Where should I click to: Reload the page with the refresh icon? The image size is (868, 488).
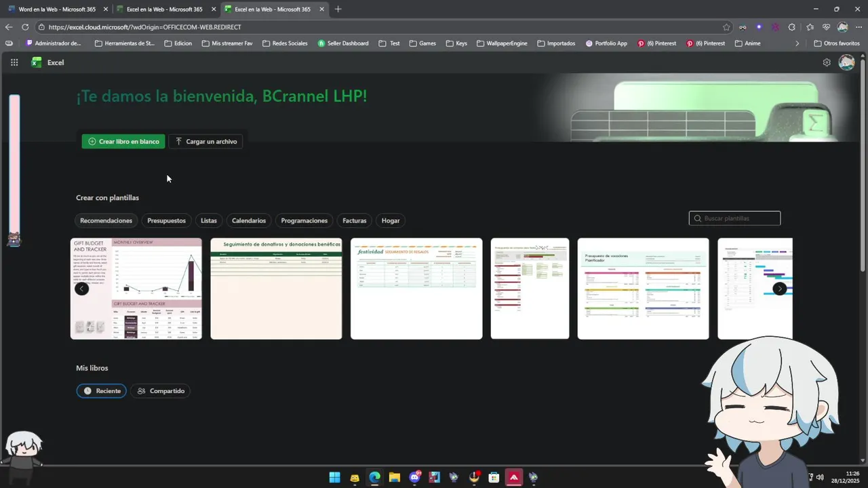(25, 27)
